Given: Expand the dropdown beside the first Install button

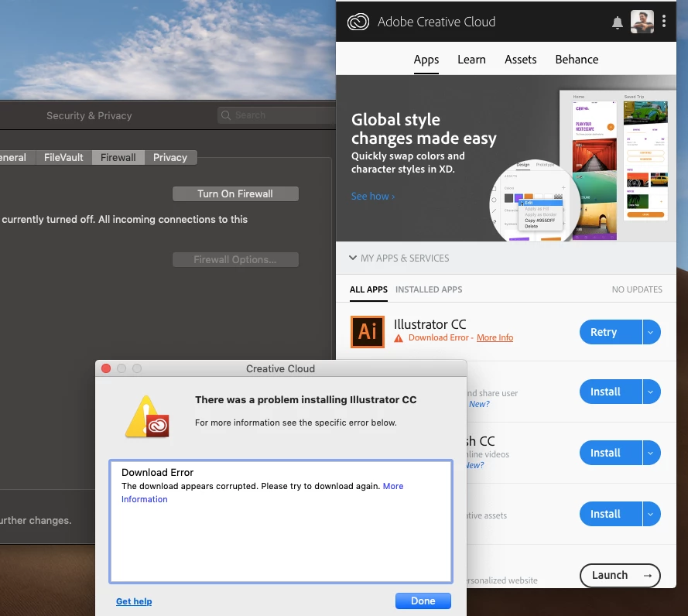Looking at the screenshot, I should (651, 392).
